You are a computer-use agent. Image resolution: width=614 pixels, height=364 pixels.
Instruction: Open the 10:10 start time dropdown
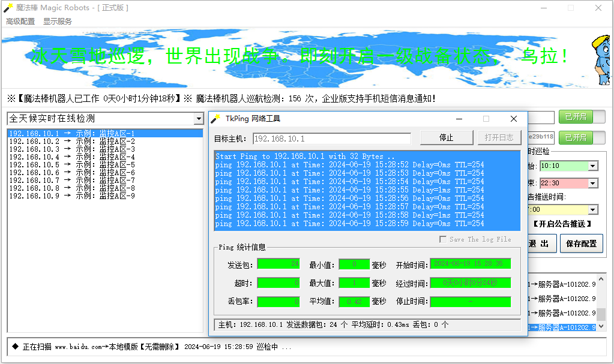(x=593, y=166)
